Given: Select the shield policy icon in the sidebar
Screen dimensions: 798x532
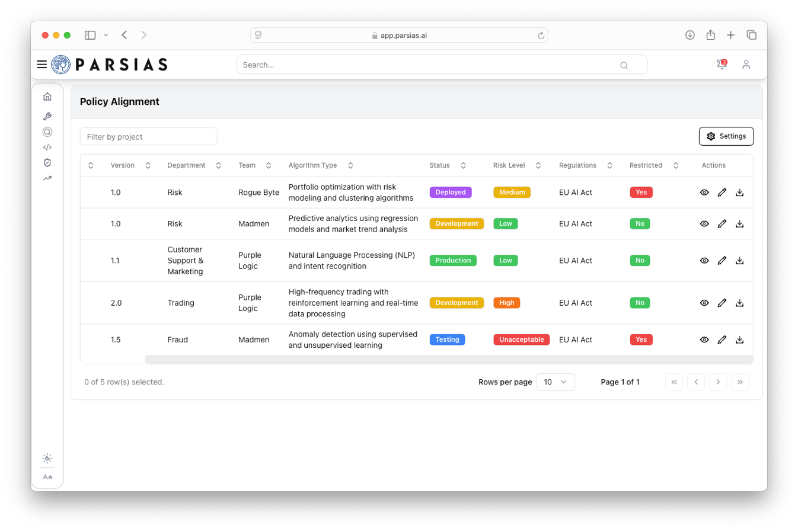Looking at the screenshot, I should pyautogui.click(x=47, y=163).
